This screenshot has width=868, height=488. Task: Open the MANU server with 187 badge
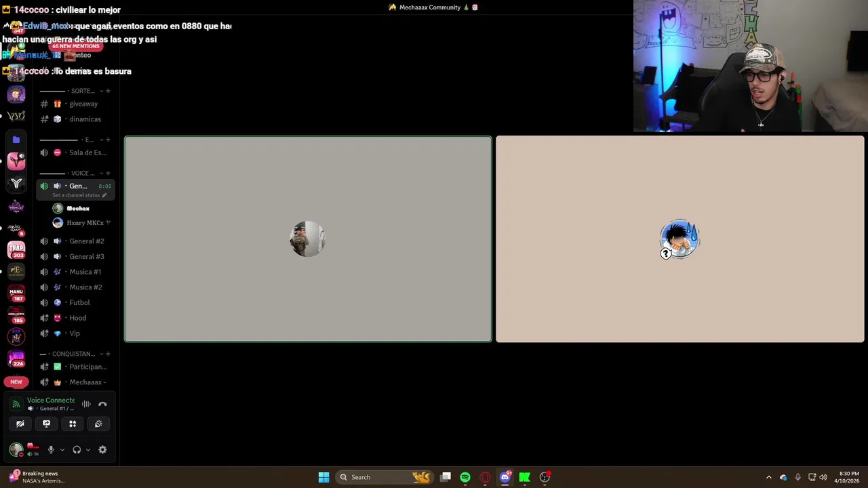16,293
